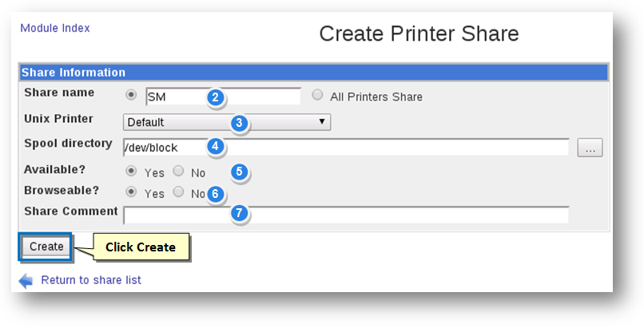This screenshot has width=644, height=328.
Task: Click the step 2 numbered badge
Action: 214,97
